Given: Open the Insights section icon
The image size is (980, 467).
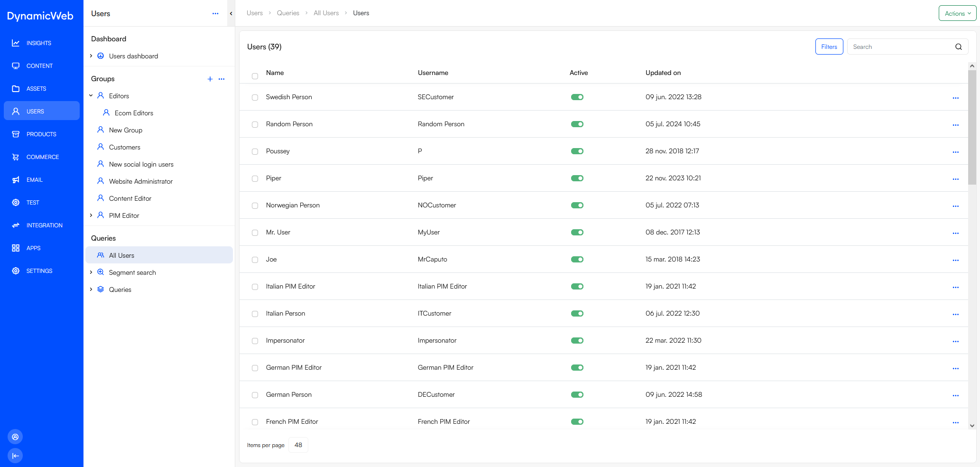Looking at the screenshot, I should pos(16,43).
